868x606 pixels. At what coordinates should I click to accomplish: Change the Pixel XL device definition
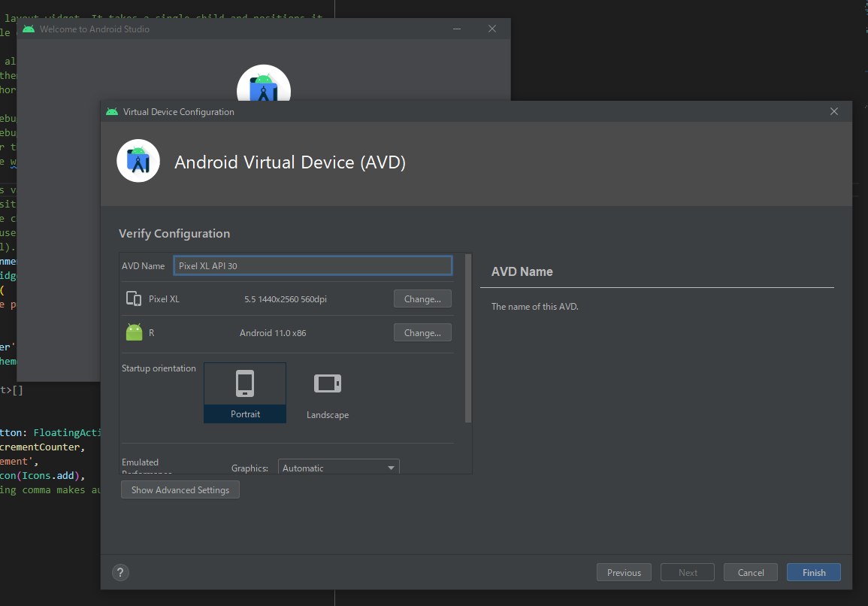pos(422,298)
